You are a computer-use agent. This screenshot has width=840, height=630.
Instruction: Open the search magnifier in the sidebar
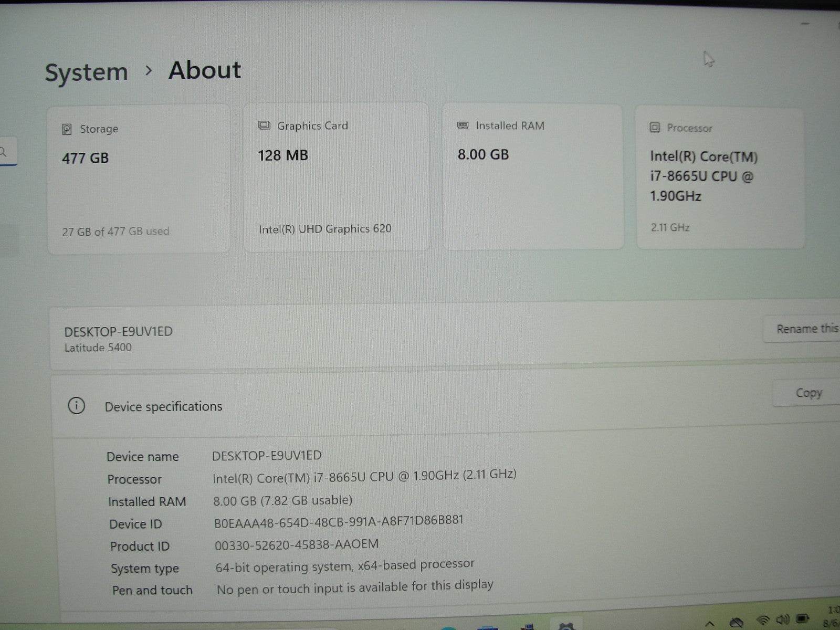tap(3, 152)
